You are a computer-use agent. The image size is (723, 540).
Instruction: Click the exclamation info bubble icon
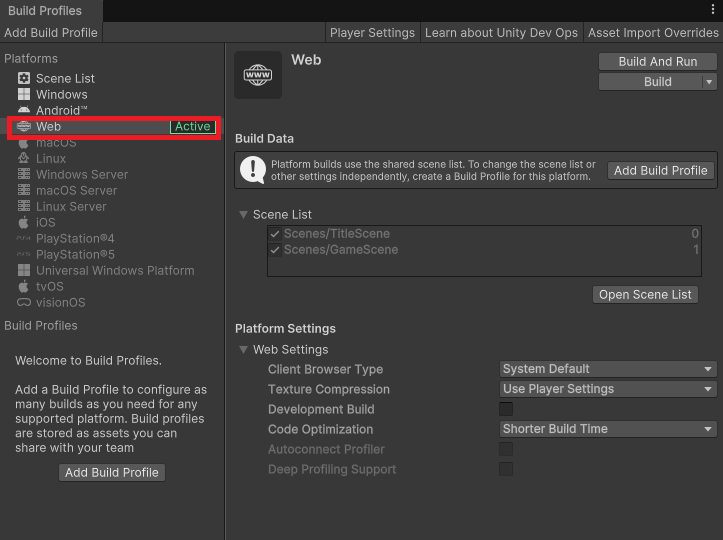(x=253, y=170)
